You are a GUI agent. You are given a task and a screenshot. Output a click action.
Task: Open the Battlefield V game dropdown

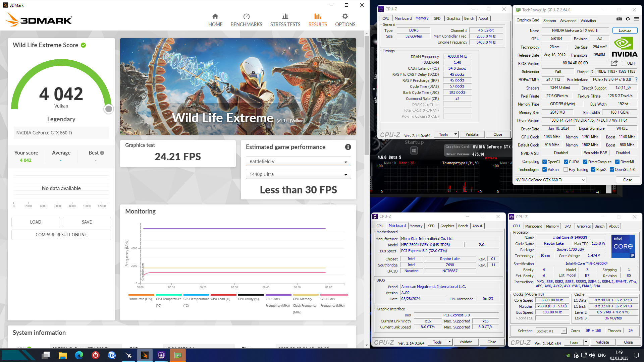pyautogui.click(x=298, y=162)
